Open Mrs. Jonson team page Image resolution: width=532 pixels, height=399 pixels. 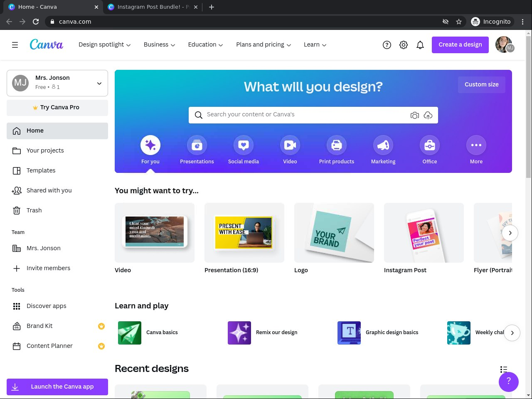point(57,249)
